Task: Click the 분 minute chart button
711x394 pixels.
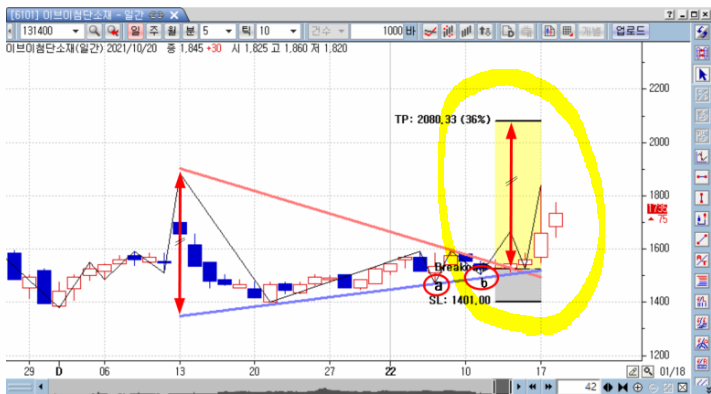Action: 190,31
